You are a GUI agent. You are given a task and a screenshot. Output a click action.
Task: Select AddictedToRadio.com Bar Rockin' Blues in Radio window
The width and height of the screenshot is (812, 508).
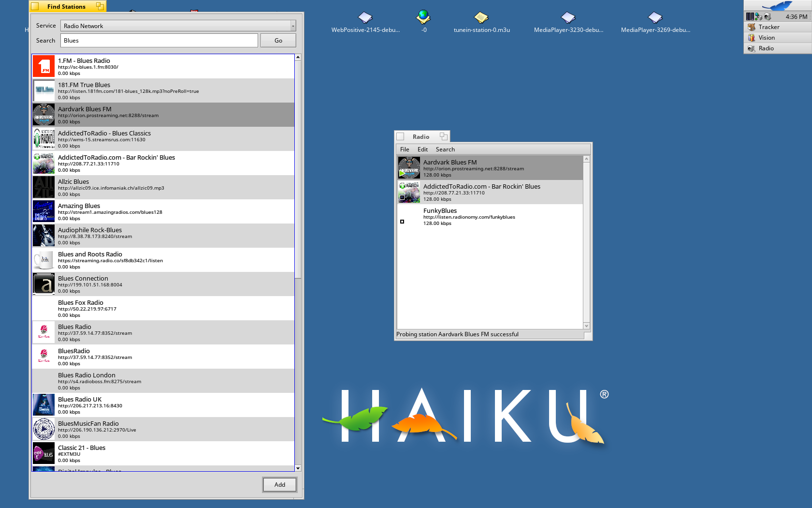[x=490, y=192]
